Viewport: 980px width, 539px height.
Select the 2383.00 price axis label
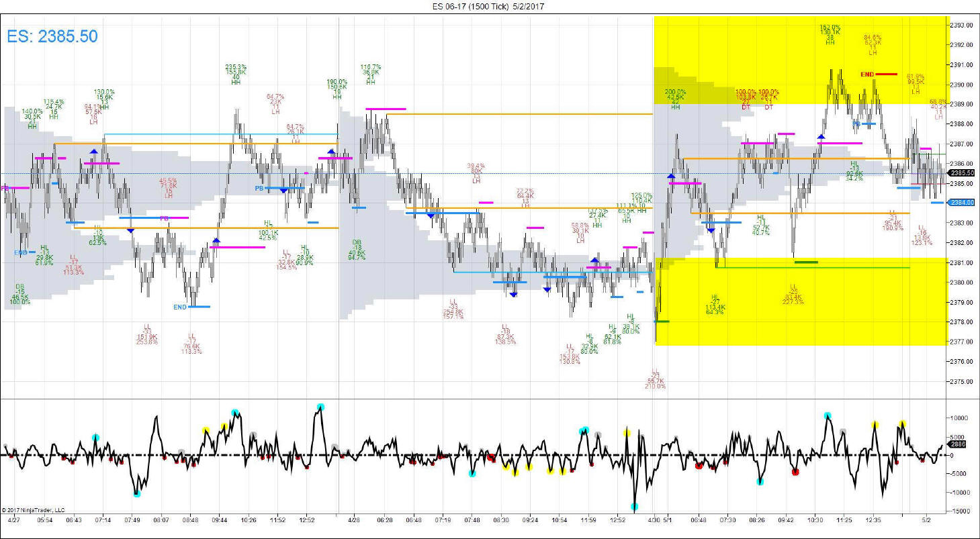(x=962, y=223)
